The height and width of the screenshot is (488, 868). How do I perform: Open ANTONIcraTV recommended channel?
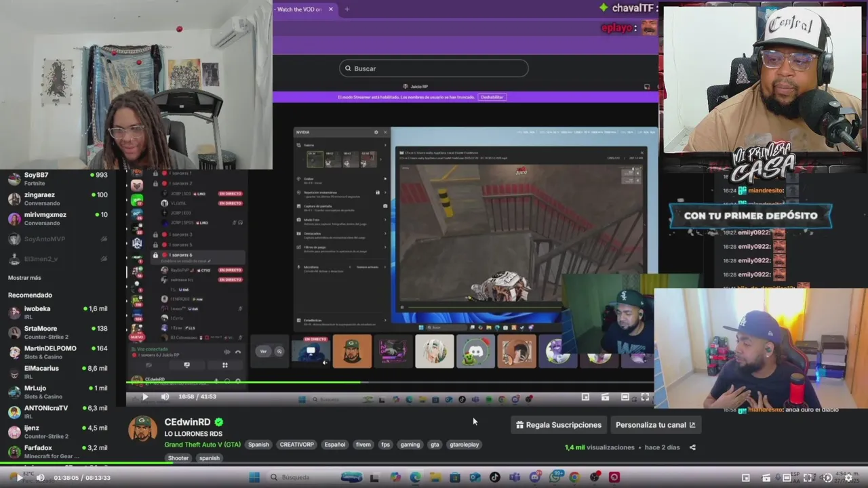coord(58,412)
